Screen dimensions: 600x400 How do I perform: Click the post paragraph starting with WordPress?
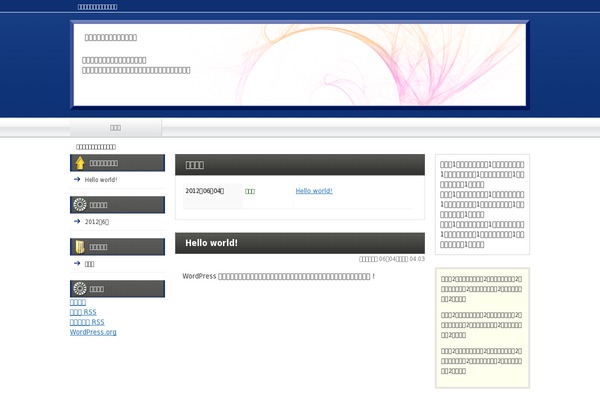[279, 276]
